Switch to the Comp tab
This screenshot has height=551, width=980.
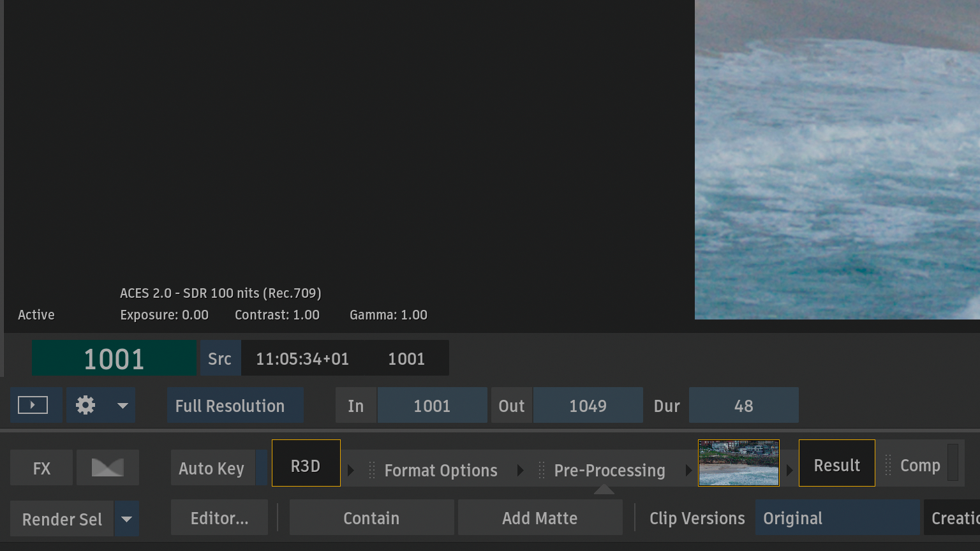(920, 466)
